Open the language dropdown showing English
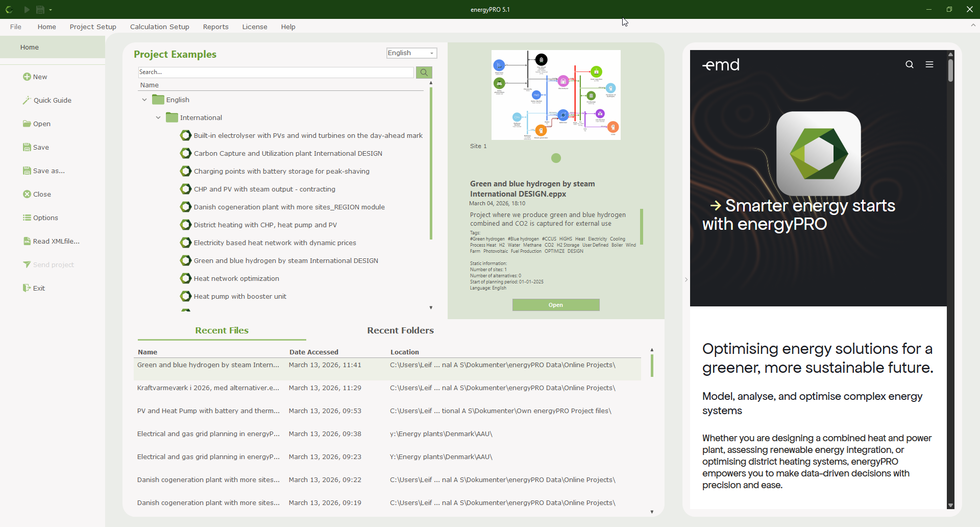The width and height of the screenshot is (980, 527). tap(412, 53)
